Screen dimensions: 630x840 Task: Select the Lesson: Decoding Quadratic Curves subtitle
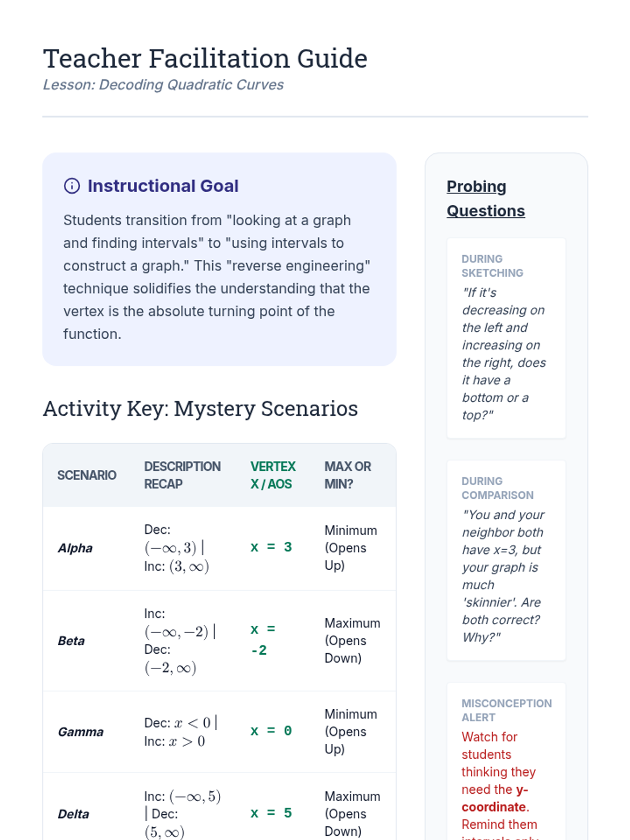pyautogui.click(x=163, y=85)
